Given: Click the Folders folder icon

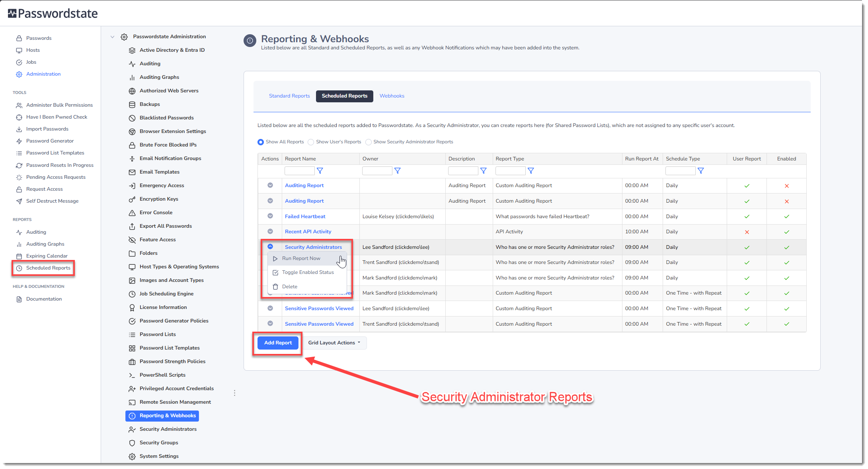Looking at the screenshot, I should click(x=132, y=253).
